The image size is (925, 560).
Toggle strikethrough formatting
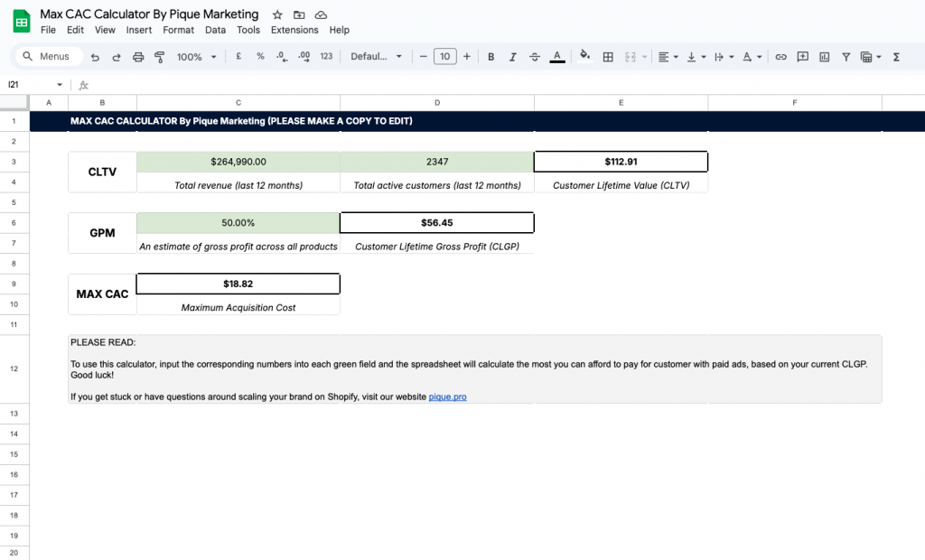point(535,57)
